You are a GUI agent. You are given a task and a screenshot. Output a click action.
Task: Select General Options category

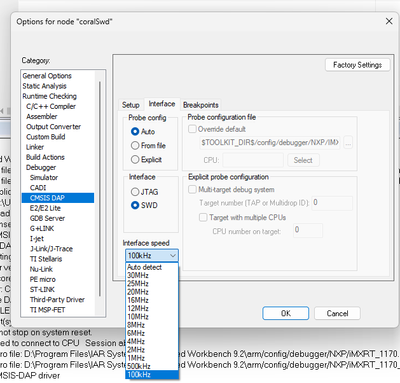pos(47,76)
